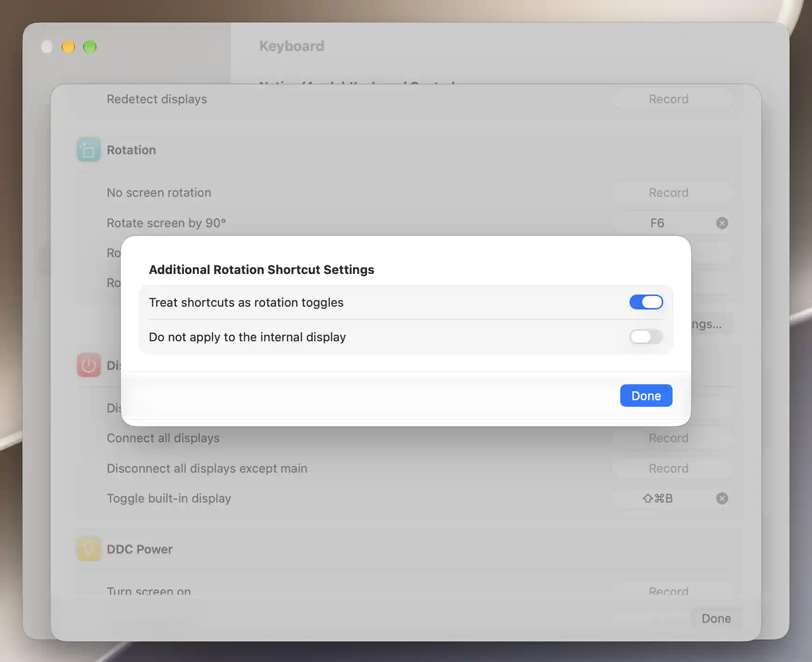Viewport: 812px width, 662px height.
Task: Zoom the window with the green button
Action: click(x=90, y=47)
